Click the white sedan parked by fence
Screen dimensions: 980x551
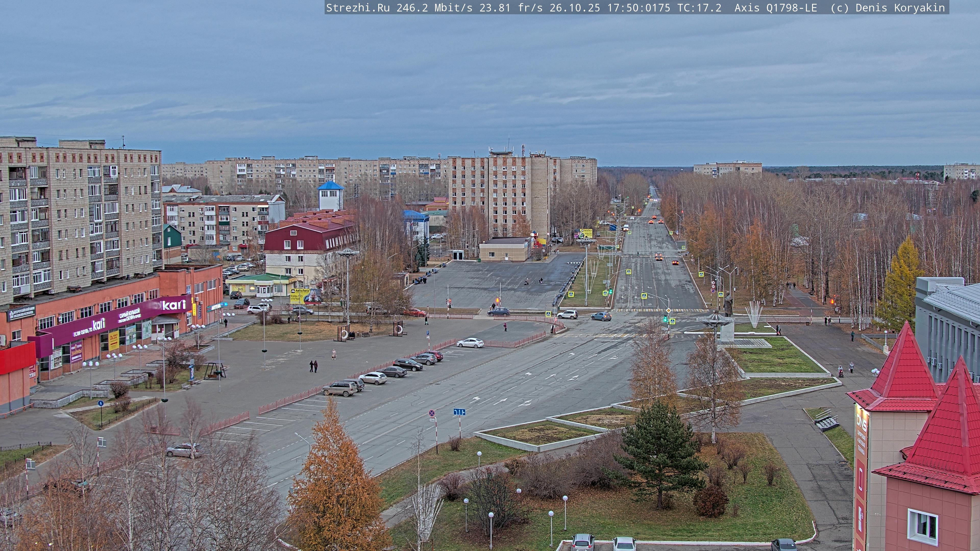coord(470,343)
